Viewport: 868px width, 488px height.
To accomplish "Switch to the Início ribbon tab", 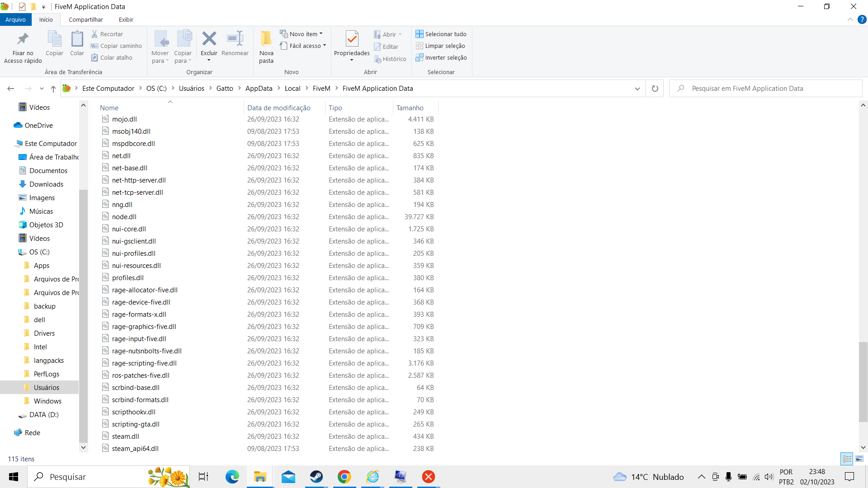I will point(46,19).
